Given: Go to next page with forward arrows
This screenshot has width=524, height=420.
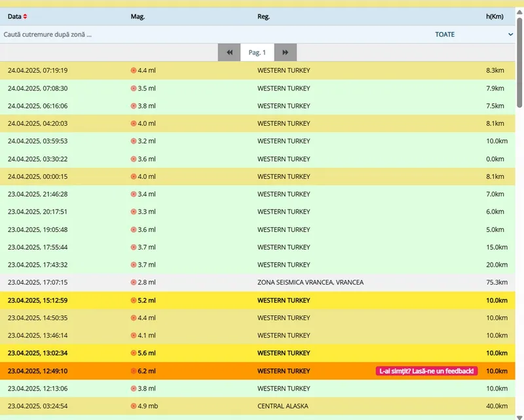Looking at the screenshot, I should 286,52.
